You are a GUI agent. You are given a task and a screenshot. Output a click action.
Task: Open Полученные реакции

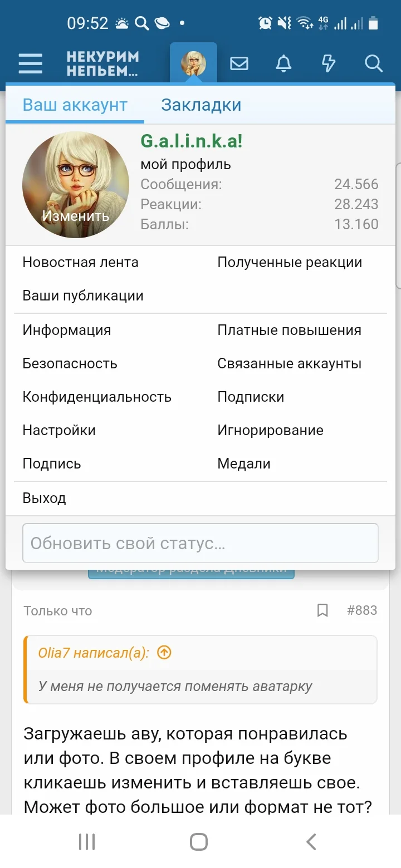290,262
